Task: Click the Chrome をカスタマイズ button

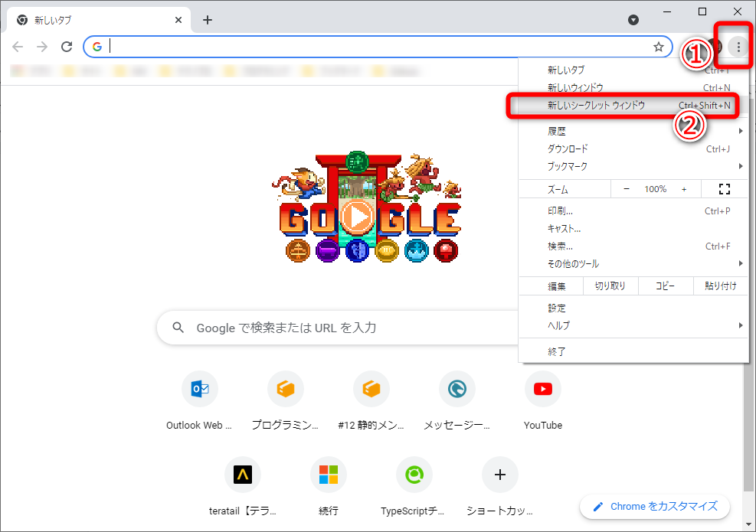Action: click(x=655, y=506)
